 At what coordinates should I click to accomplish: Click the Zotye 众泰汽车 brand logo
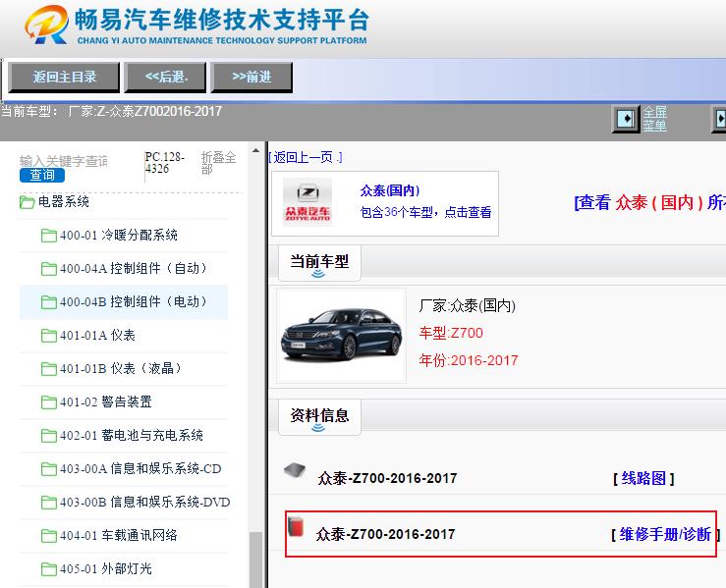pos(307,202)
